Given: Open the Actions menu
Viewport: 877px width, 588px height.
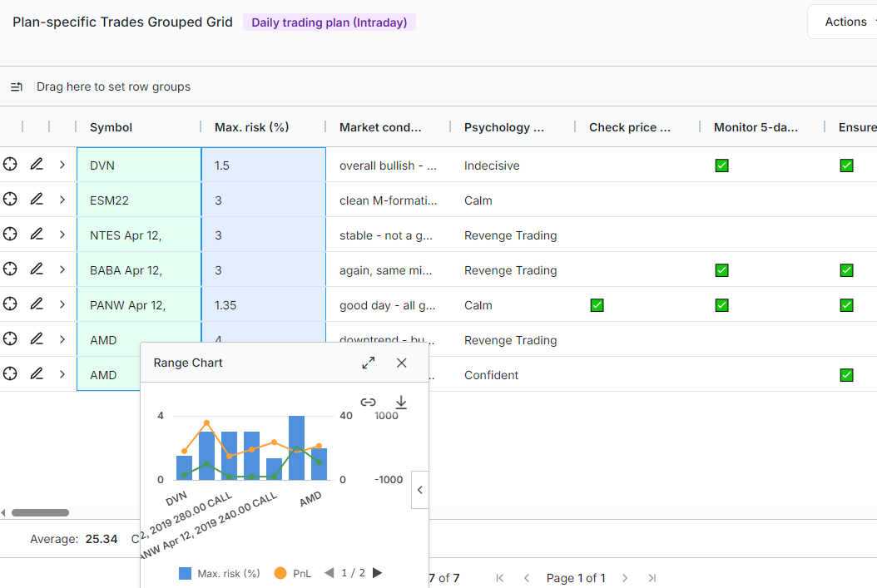Looking at the screenshot, I should (845, 21).
